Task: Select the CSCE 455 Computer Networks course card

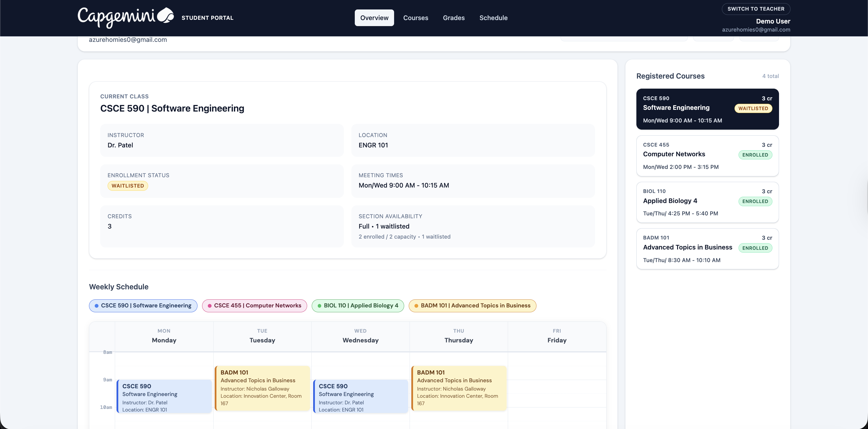Action: [707, 156]
